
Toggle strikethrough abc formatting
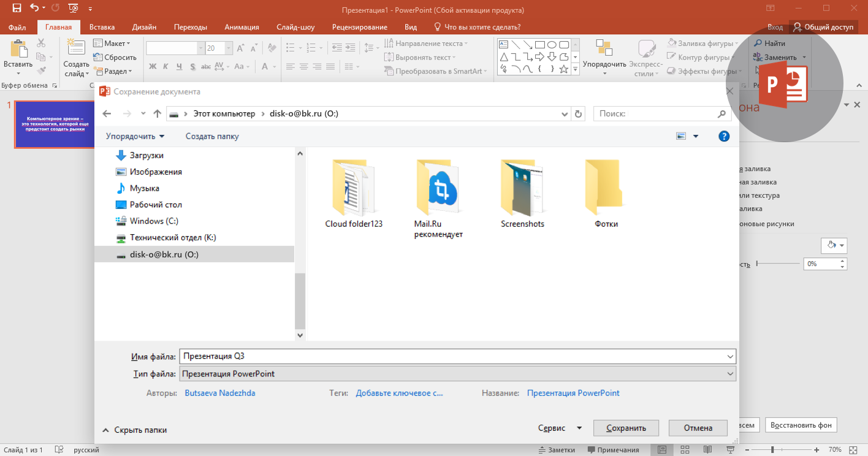coord(206,67)
